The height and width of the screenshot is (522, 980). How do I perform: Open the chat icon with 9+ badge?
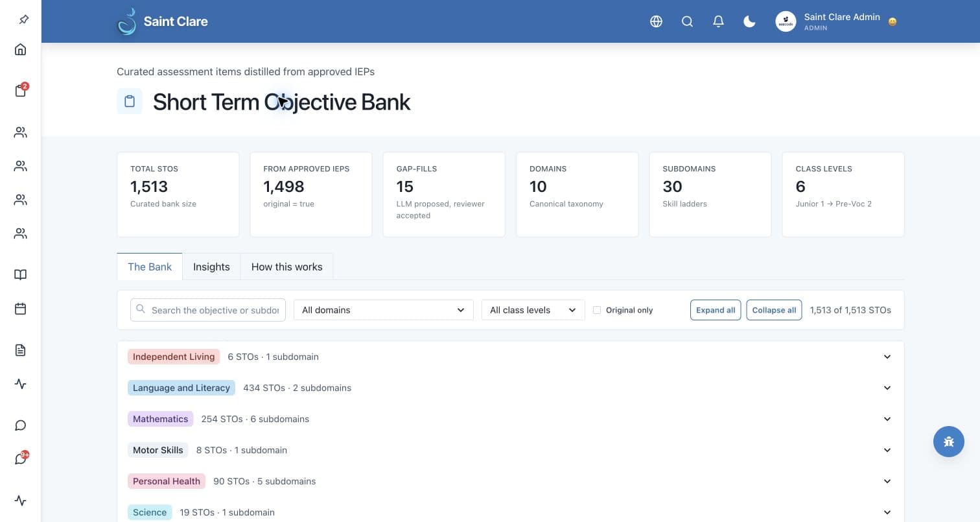point(21,459)
